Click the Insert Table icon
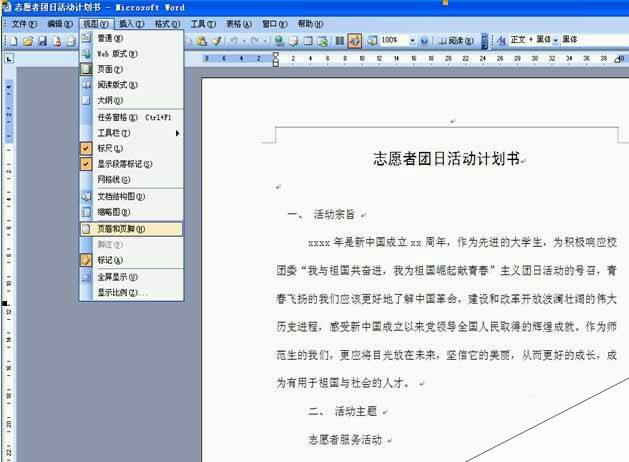The height and width of the screenshot is (462, 629). [308, 41]
